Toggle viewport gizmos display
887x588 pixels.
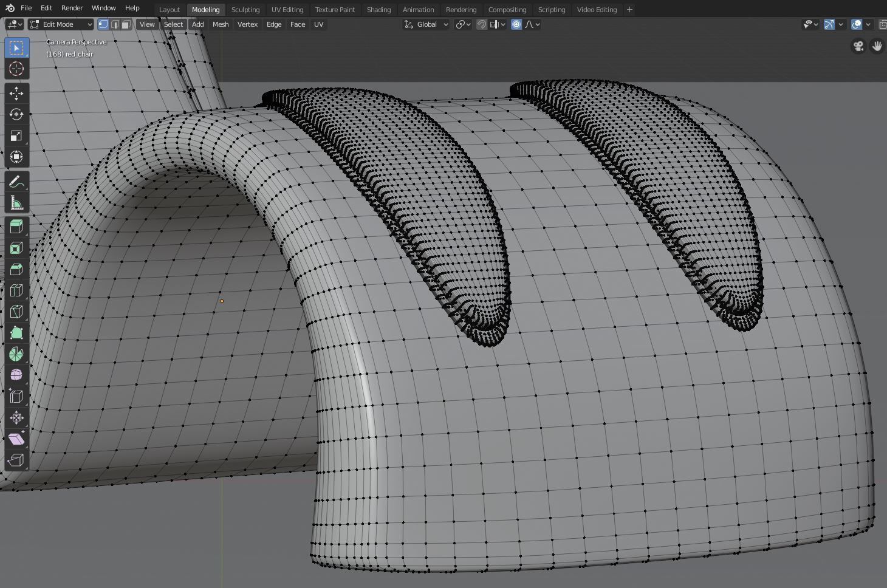click(x=829, y=24)
